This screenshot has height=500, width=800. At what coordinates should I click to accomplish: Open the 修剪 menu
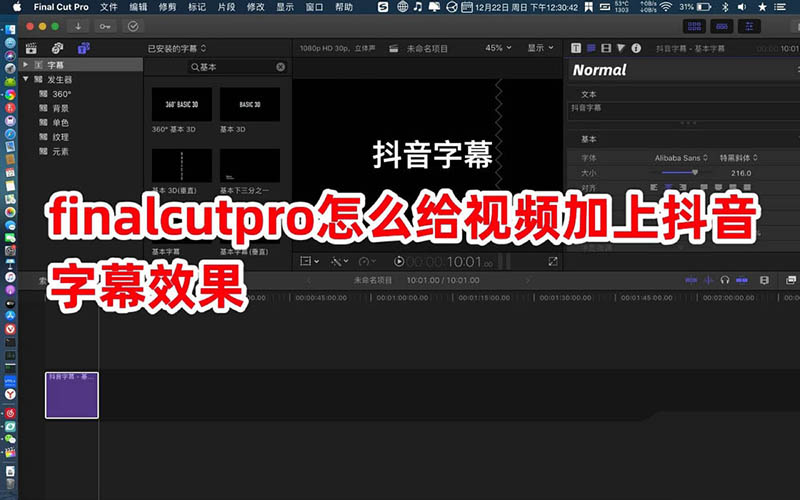[x=167, y=7]
